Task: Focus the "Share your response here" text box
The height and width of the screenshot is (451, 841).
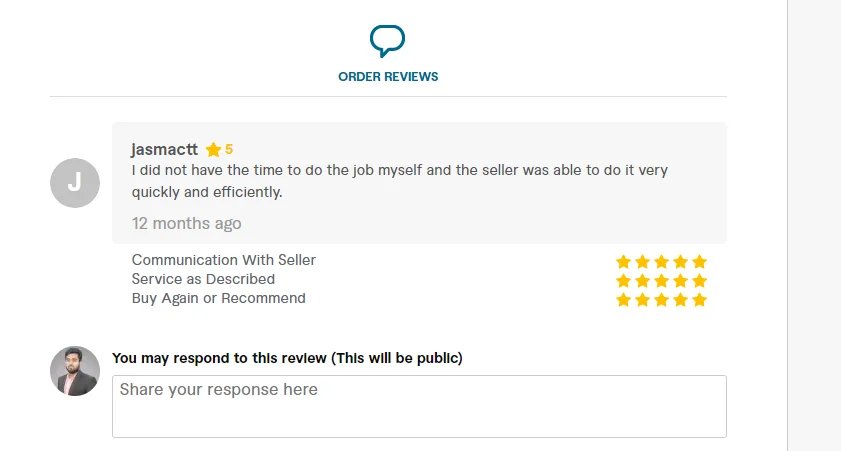Action: [419, 406]
